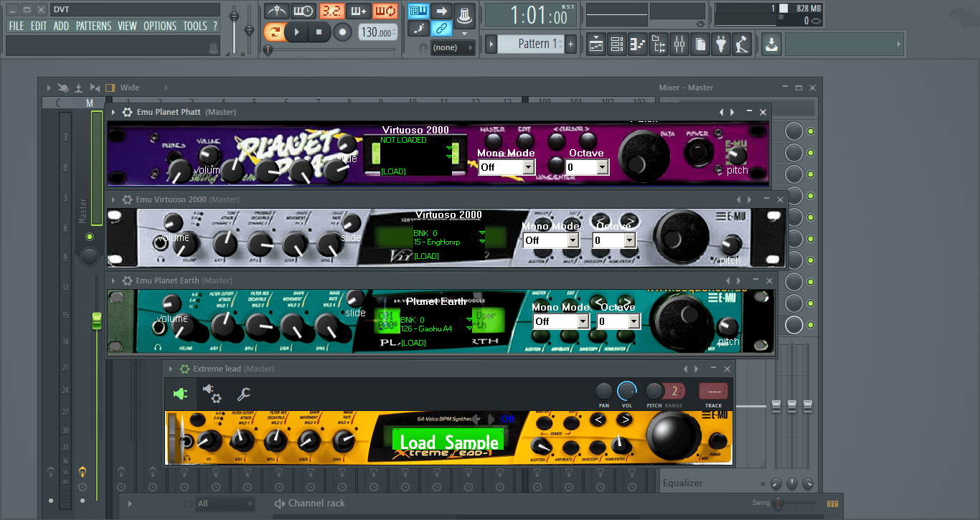
Task: Click the metronome icon
Action: [276, 11]
